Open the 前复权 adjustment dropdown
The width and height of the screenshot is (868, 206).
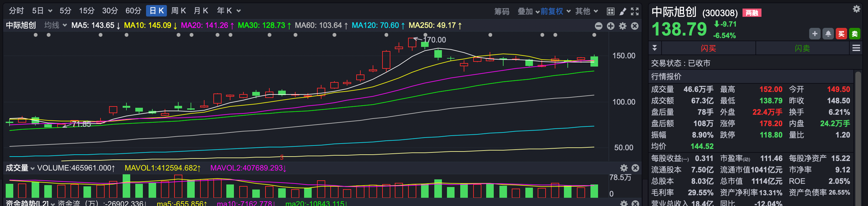coord(555,11)
